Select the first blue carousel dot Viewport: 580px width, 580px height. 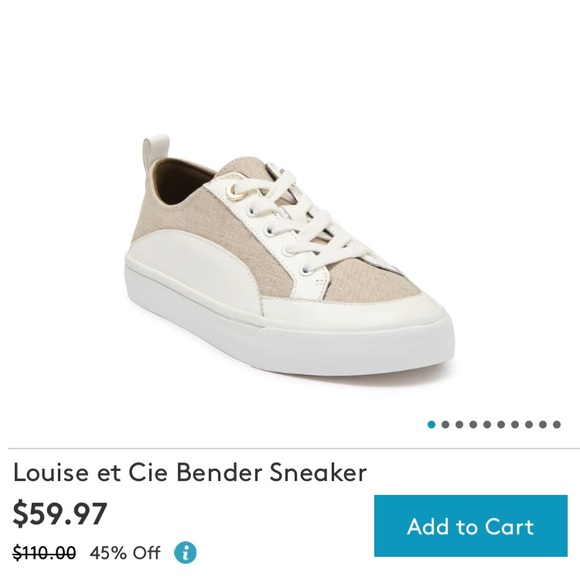pos(431,424)
